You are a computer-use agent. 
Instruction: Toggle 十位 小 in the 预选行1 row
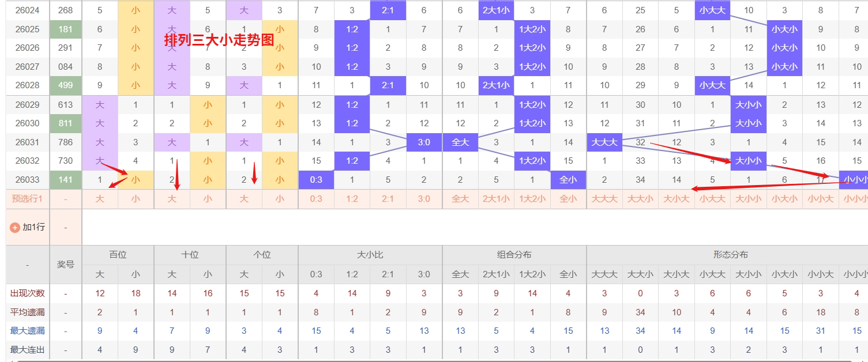tap(208, 199)
